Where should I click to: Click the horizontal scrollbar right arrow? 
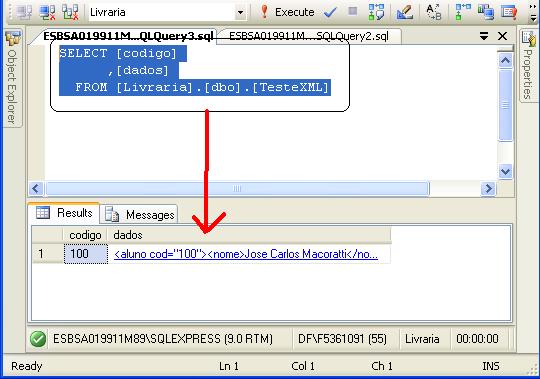(488, 189)
